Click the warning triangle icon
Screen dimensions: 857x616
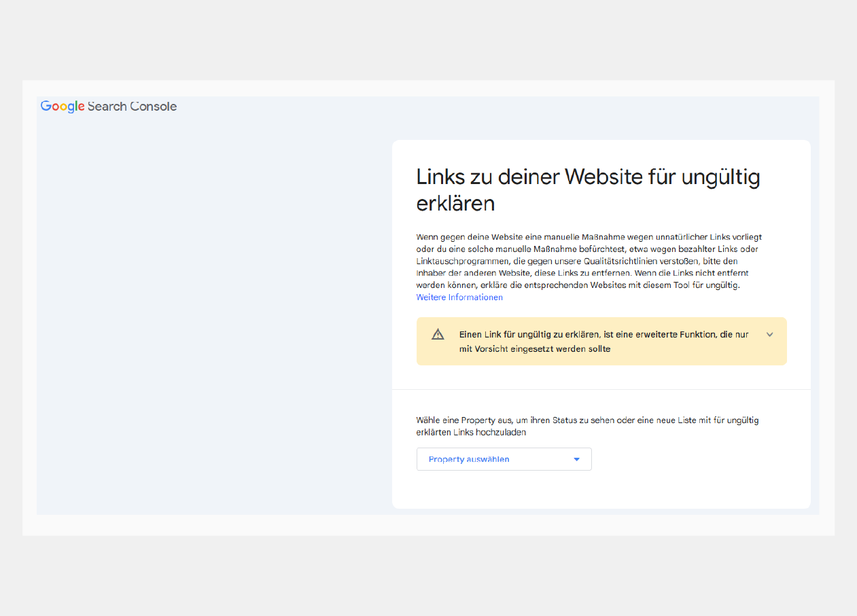pyautogui.click(x=438, y=334)
